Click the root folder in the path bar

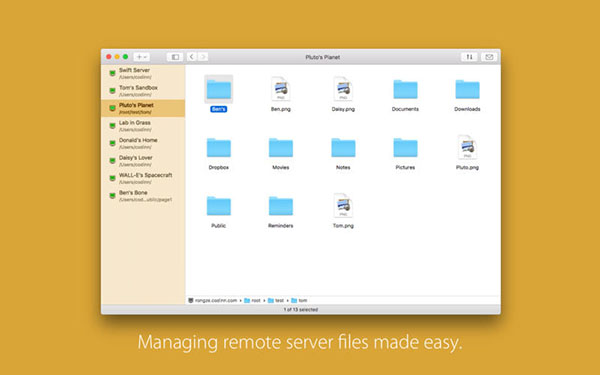click(253, 300)
